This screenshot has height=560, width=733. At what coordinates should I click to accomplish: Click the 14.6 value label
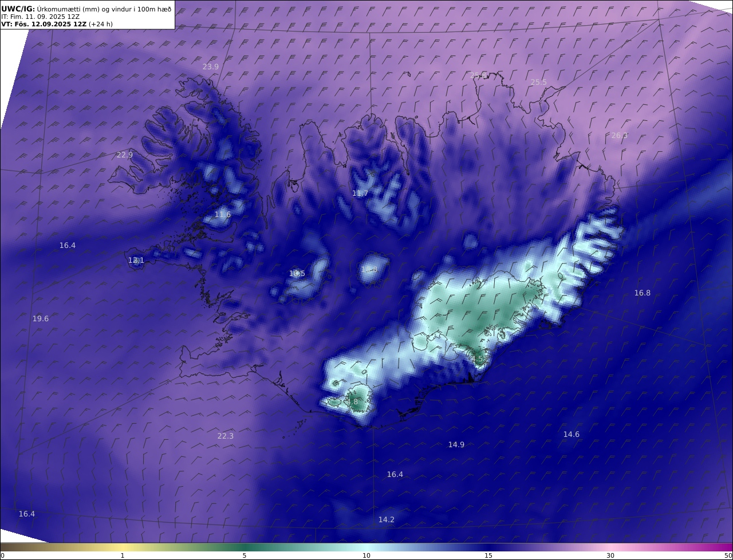tap(571, 435)
